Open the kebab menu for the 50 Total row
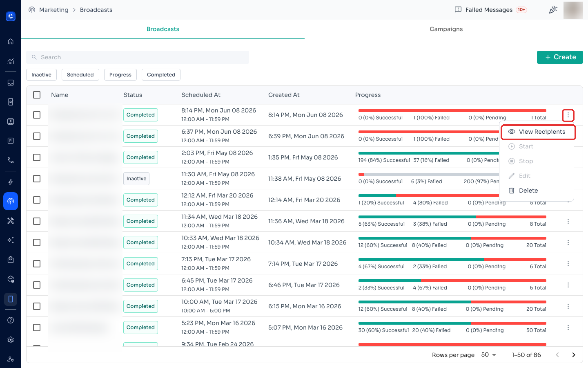The image size is (588, 368). 568,328
